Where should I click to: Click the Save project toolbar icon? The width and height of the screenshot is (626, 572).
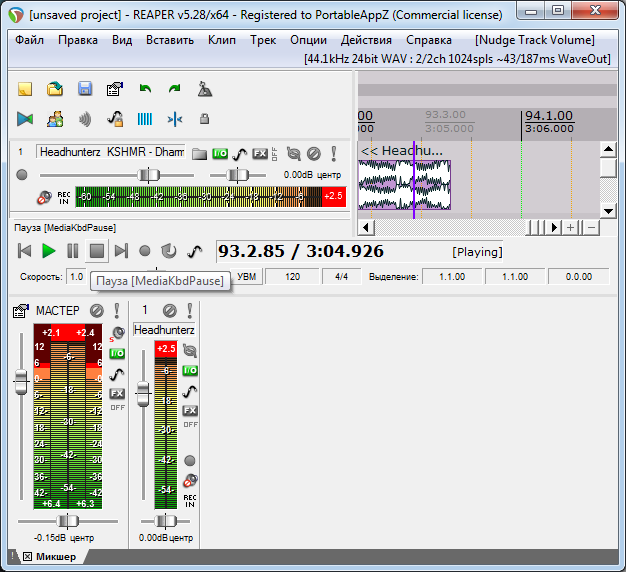pos(85,89)
